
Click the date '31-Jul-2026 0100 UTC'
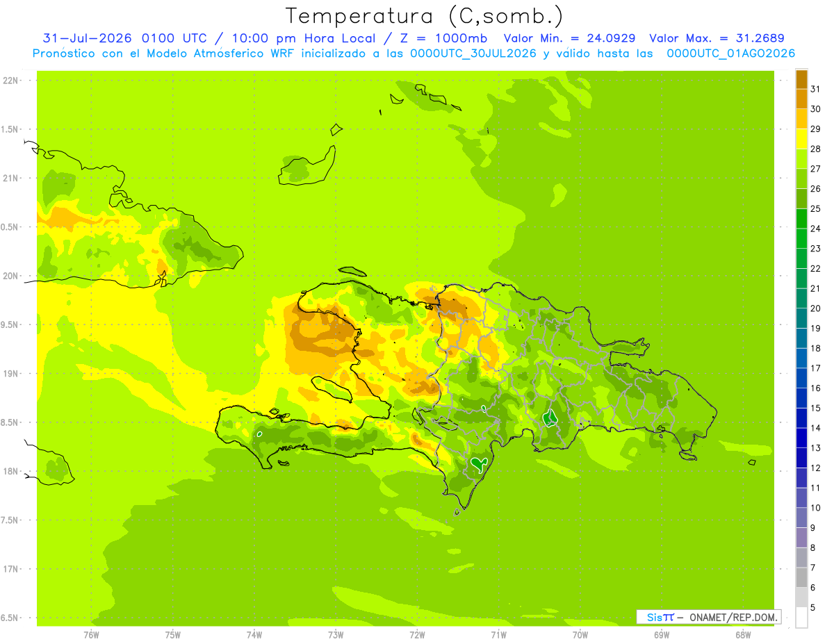(124, 38)
